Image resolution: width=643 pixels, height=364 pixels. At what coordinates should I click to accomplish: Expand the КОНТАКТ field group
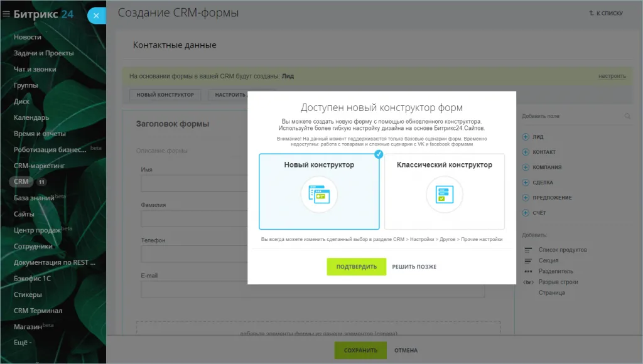pyautogui.click(x=526, y=152)
